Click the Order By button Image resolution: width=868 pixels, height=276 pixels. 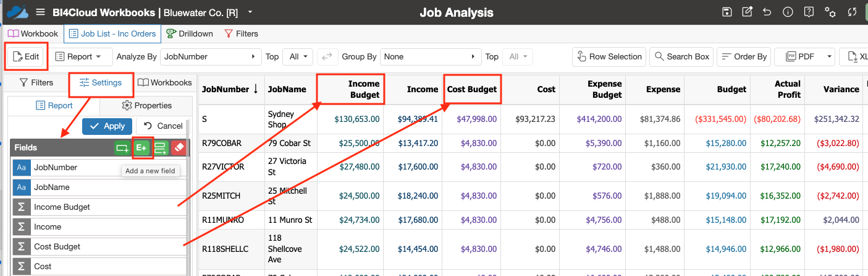click(744, 56)
